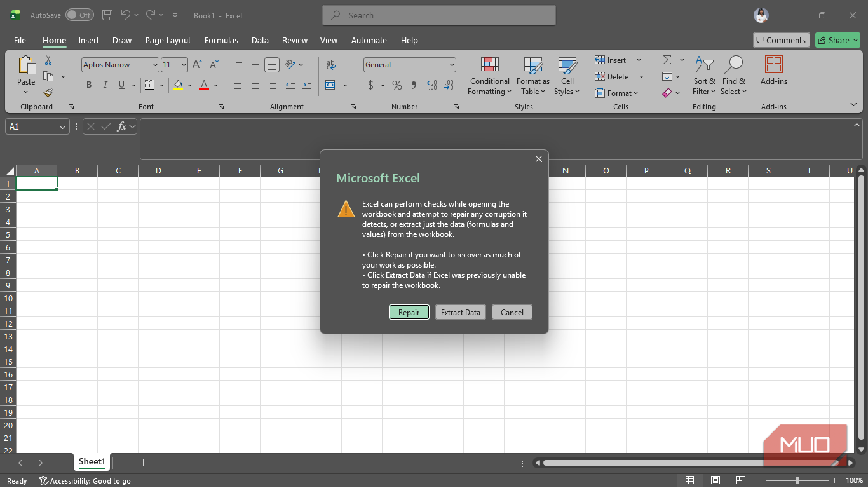The image size is (868, 488).
Task: Click the Format Painter brush icon
Action: (x=48, y=93)
